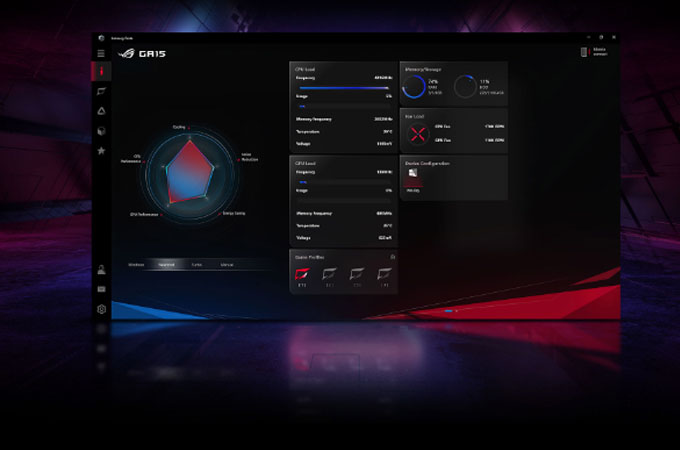680x450 pixels.
Task: Click the Win Key icon in Device Configuration
Action: (x=413, y=173)
